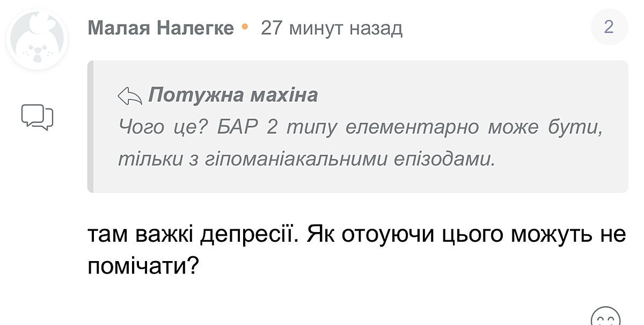Click the word "помічати?" in the reply
This screenshot has width=644, height=325.
(142, 265)
